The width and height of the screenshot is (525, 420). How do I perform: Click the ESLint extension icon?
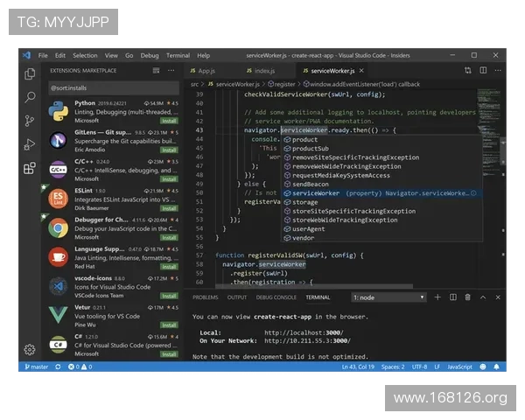pyautogui.click(x=59, y=199)
